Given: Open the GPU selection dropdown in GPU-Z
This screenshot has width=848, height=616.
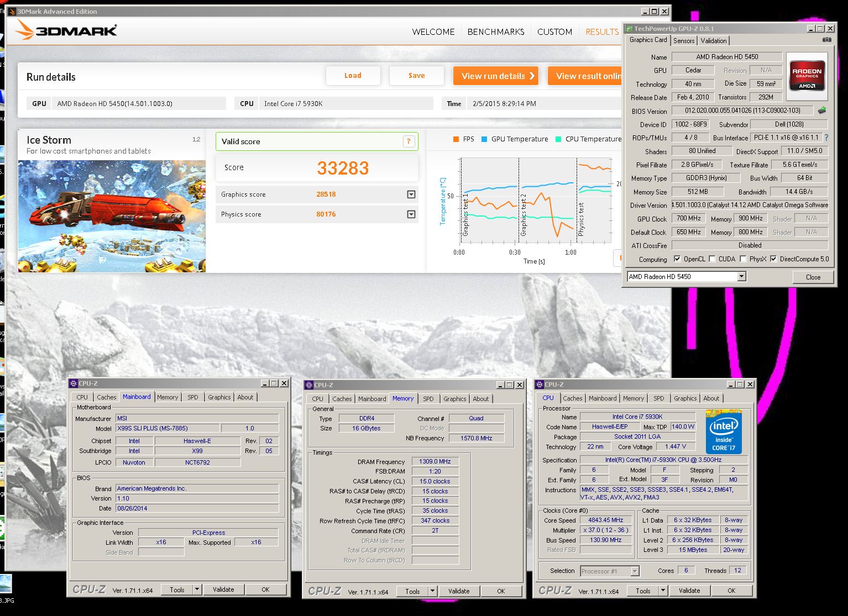Looking at the screenshot, I should (742, 277).
